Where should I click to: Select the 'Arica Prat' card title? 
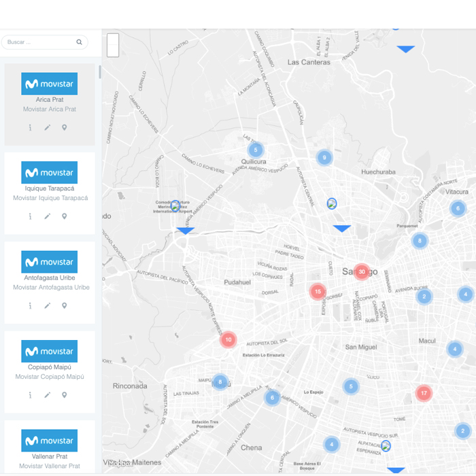click(x=50, y=99)
